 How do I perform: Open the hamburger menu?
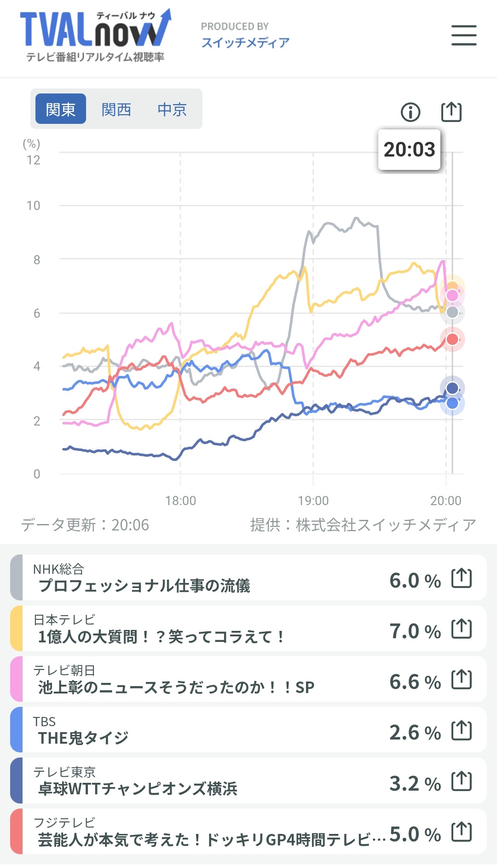(463, 35)
